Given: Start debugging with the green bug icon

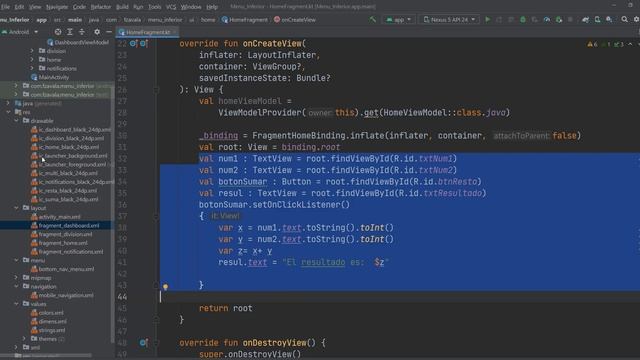Looking at the screenshot, I should [x=522, y=19].
